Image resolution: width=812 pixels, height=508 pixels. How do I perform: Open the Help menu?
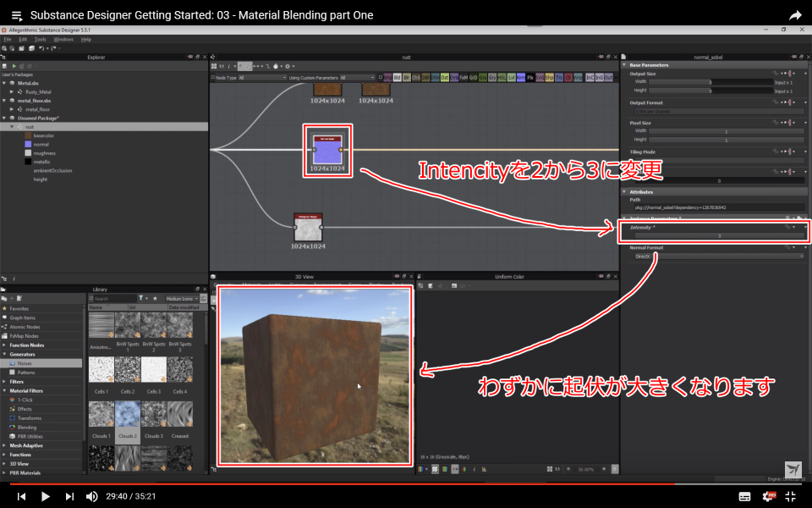point(86,40)
